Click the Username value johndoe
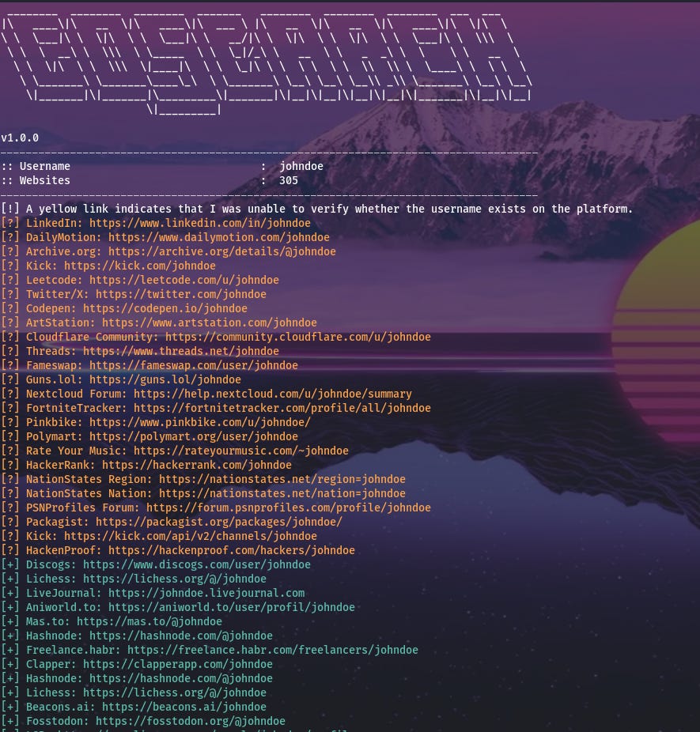 (x=301, y=166)
